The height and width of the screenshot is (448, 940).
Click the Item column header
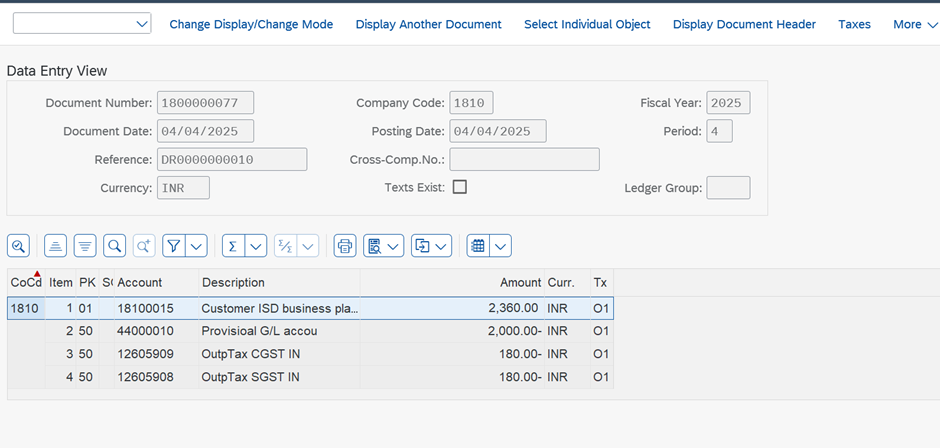point(61,282)
